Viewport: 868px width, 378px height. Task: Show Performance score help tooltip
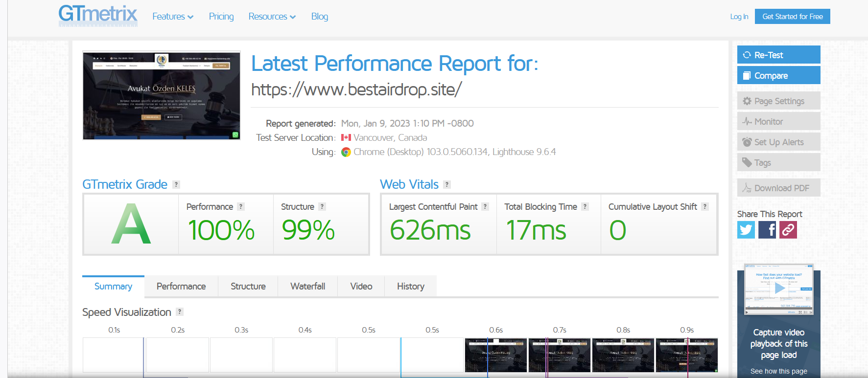coord(241,207)
